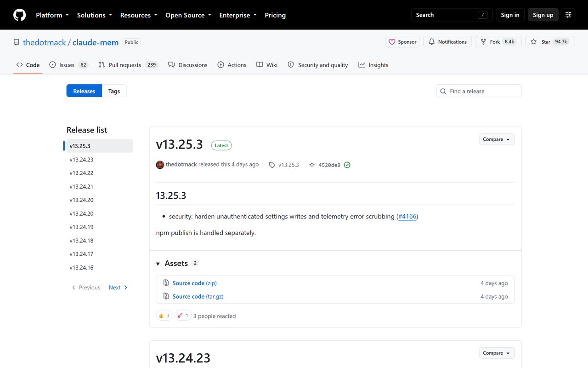Image resolution: width=588 pixels, height=368 pixels.
Task: Switch to the Pull requests tab
Action: pos(128,65)
